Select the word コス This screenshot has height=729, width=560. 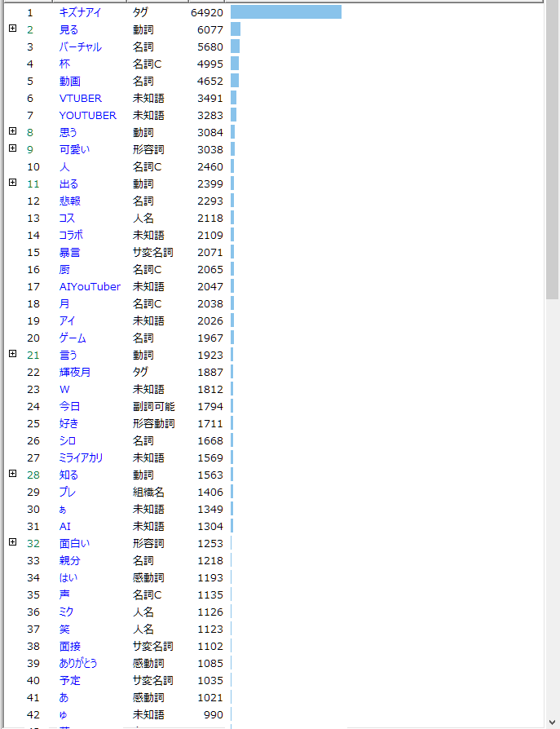click(x=67, y=218)
